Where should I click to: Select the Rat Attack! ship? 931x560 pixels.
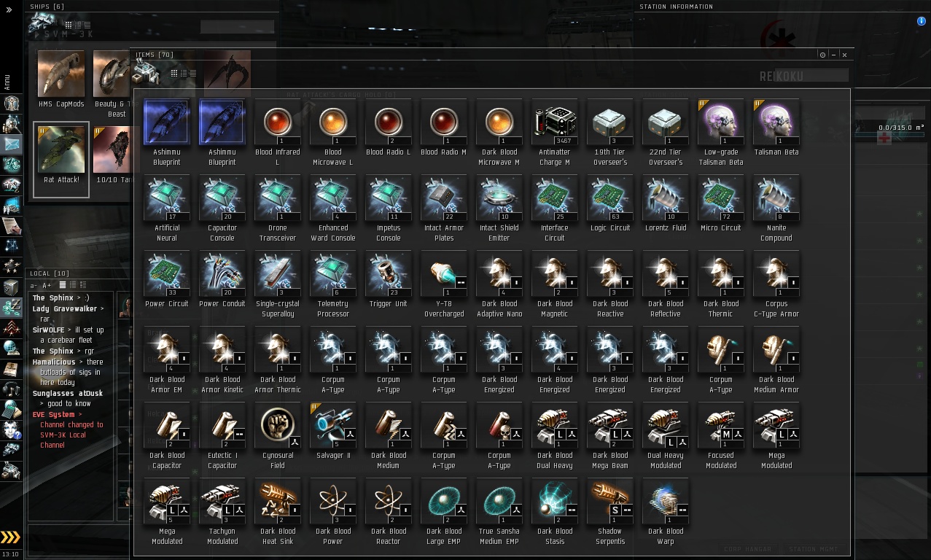click(61, 160)
